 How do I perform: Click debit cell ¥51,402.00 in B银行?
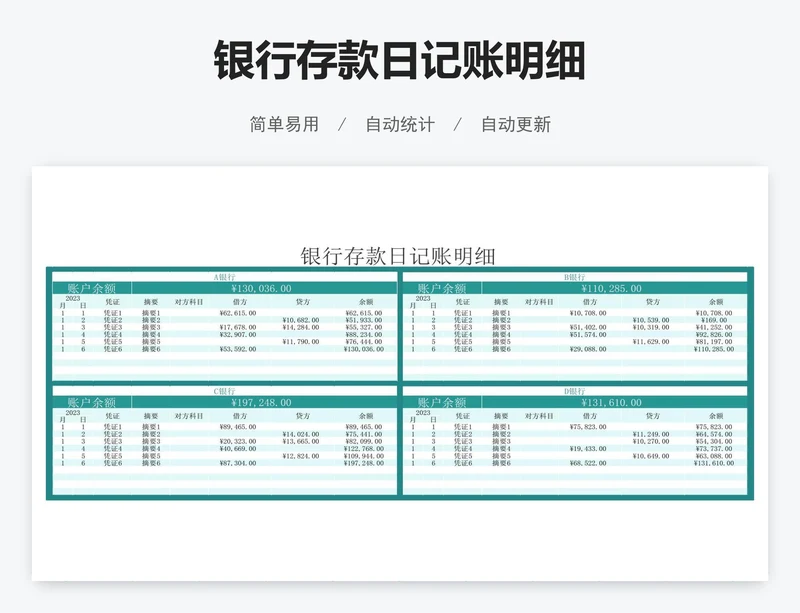[588, 327]
